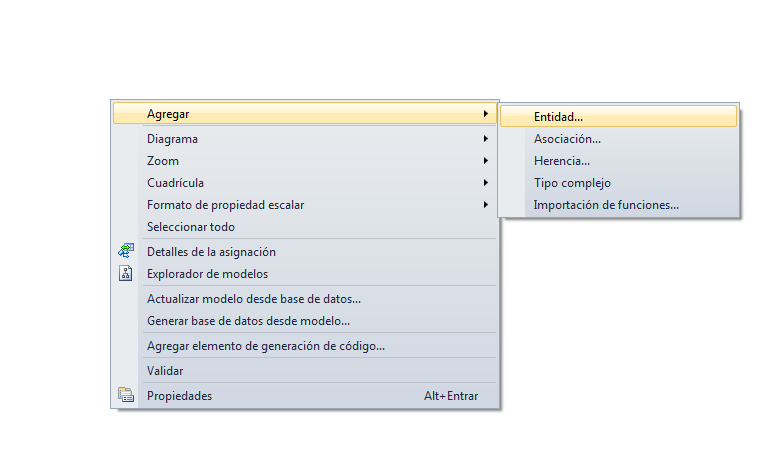The width and height of the screenshot is (758, 453).
Task: Expand Formato de propiedad escalar arrow
Action: [485, 205]
